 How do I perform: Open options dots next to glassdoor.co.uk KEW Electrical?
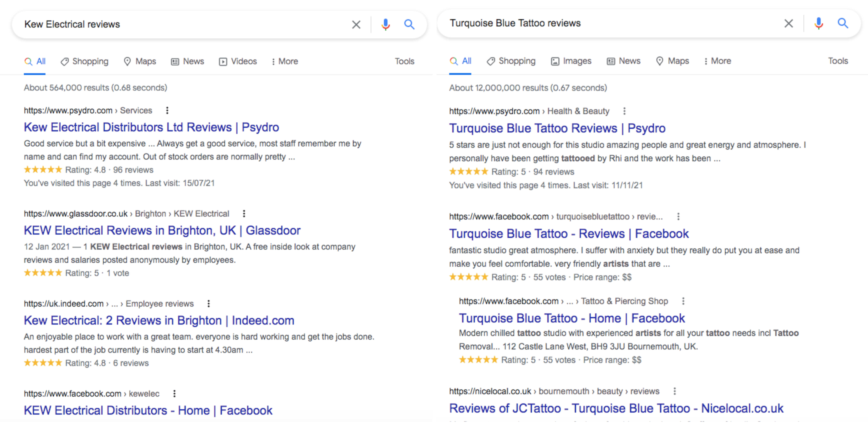coord(244,214)
